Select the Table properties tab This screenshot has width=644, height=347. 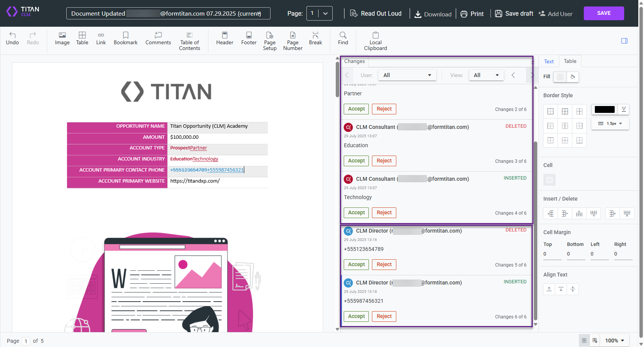point(570,61)
